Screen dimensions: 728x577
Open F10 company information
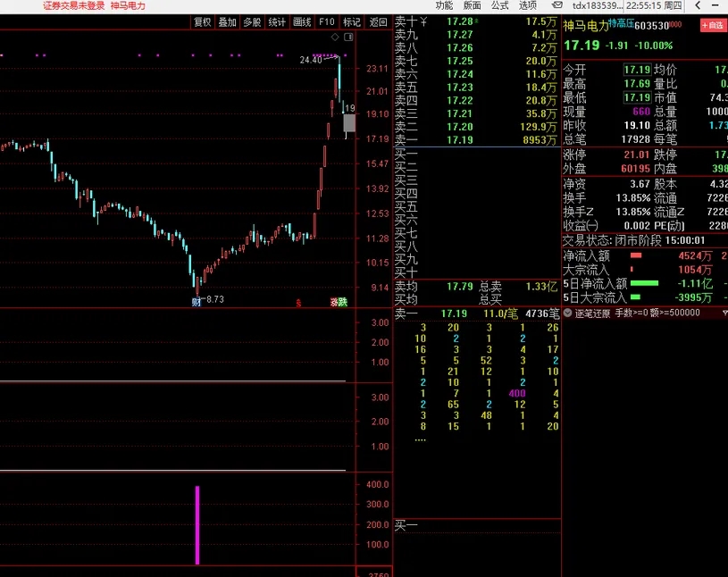pyautogui.click(x=327, y=22)
